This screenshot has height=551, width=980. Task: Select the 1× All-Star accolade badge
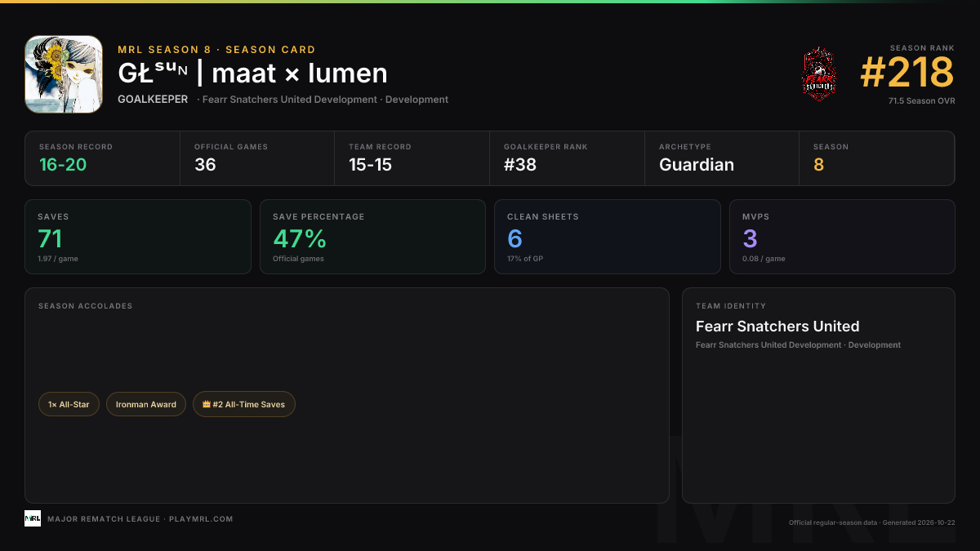pyautogui.click(x=69, y=404)
